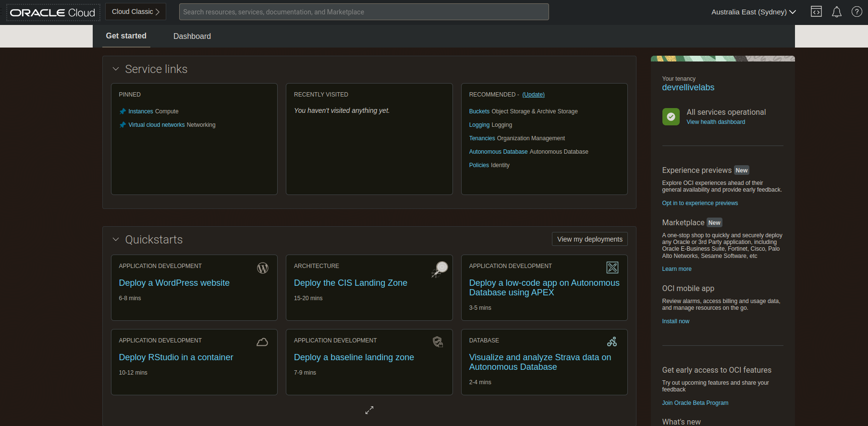This screenshot has width=868, height=426.
Task: Open Deploy a baseline landing zone quickstart
Action: coord(354,357)
